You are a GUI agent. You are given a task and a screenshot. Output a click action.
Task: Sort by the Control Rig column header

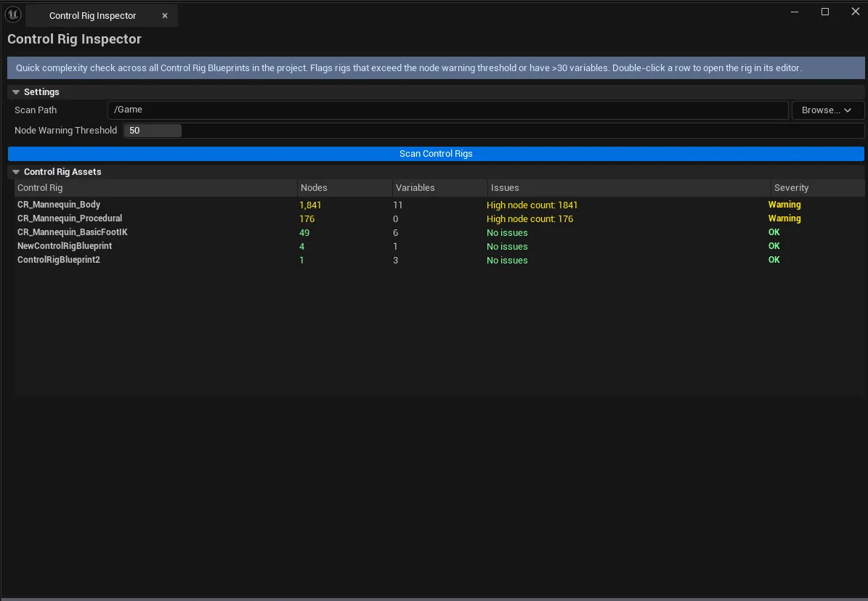[x=155, y=187]
